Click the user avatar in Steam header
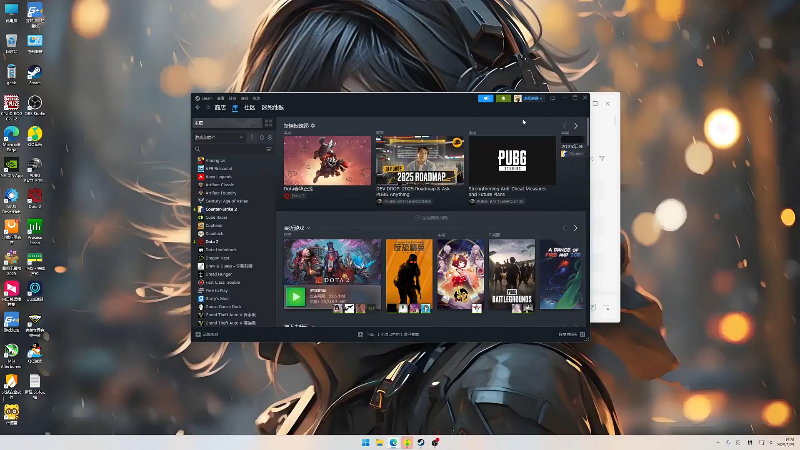The width and height of the screenshot is (800, 450). 517,98
